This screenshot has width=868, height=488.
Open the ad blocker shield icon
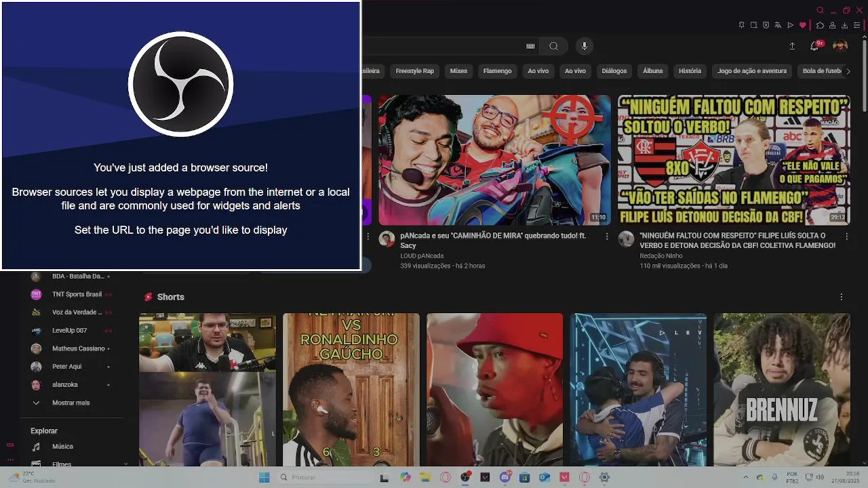(x=766, y=25)
